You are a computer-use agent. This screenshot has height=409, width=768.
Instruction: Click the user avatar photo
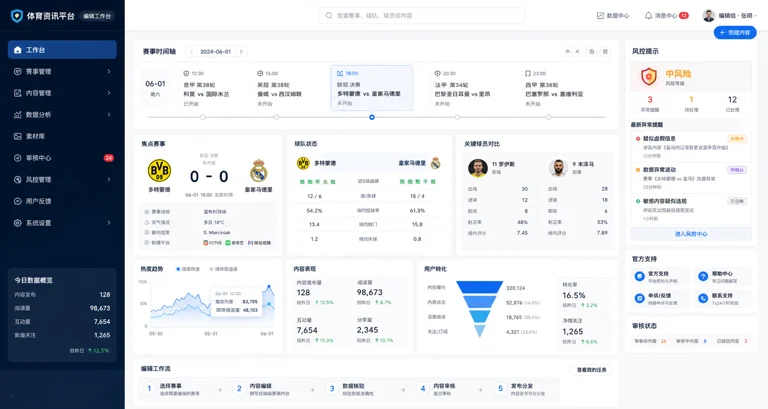[709, 16]
